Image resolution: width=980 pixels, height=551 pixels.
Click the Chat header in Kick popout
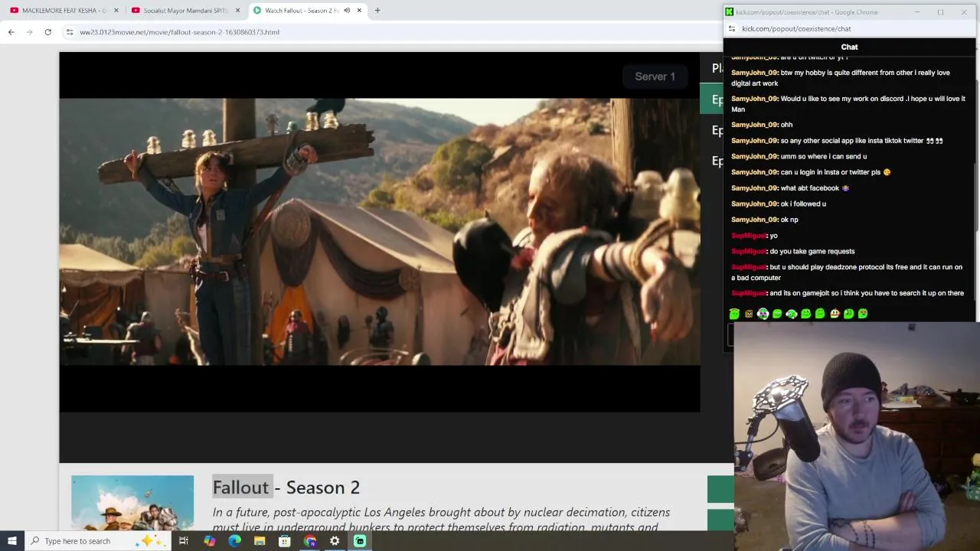849,47
